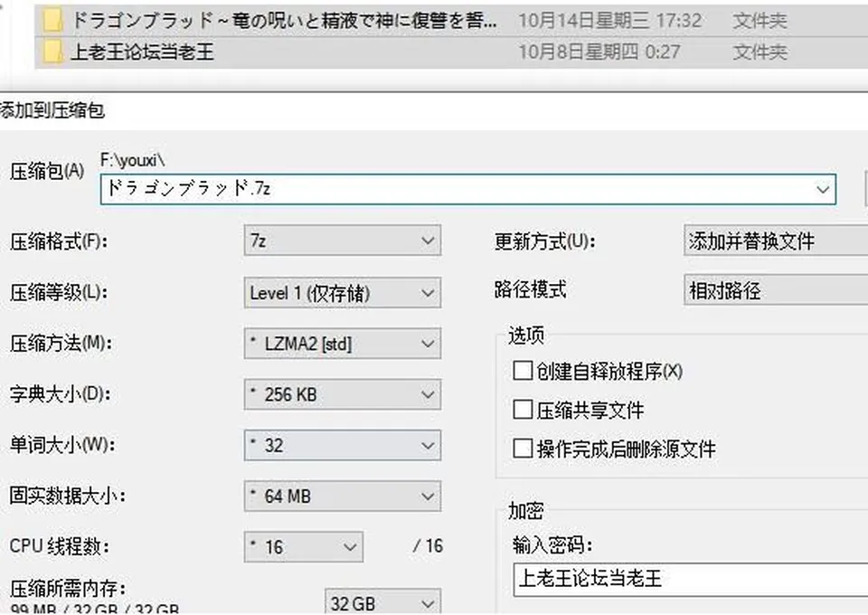Open the CPU 线程数 16 dropdown
The height and width of the screenshot is (615, 868).
(x=304, y=547)
